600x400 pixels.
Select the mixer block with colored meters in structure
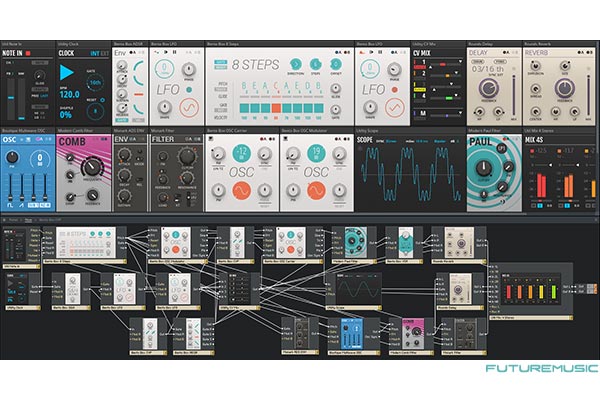pyautogui.click(x=531, y=291)
